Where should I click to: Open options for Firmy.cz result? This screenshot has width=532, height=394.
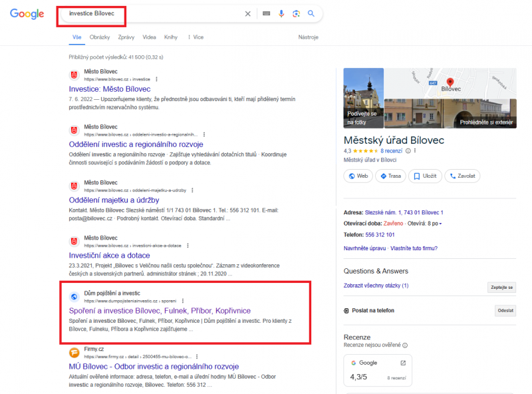tap(197, 357)
